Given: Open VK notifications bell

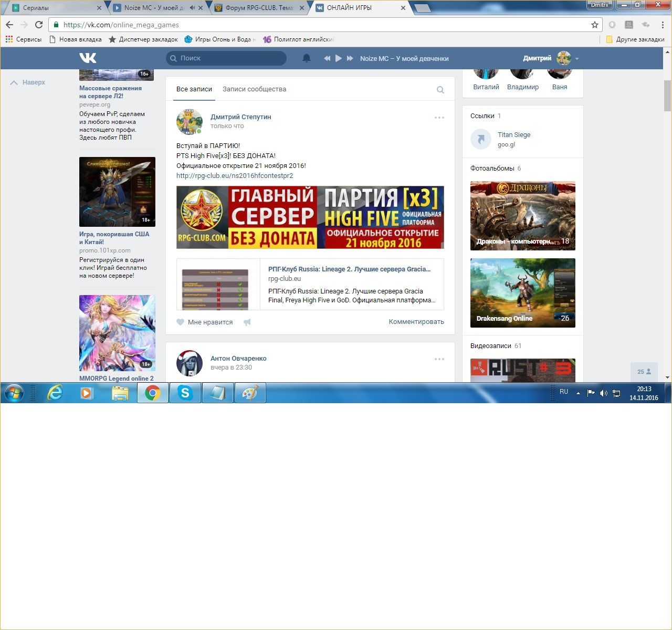Looking at the screenshot, I should coord(307,58).
